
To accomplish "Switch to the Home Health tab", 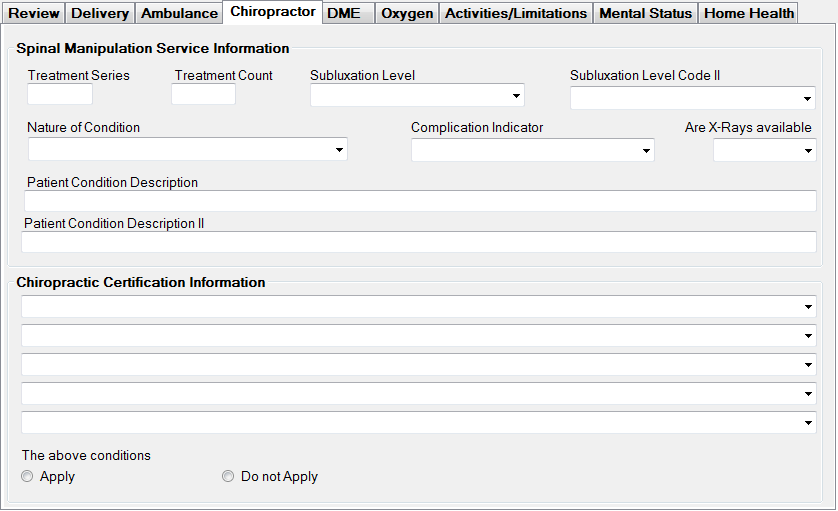I will [x=749, y=13].
